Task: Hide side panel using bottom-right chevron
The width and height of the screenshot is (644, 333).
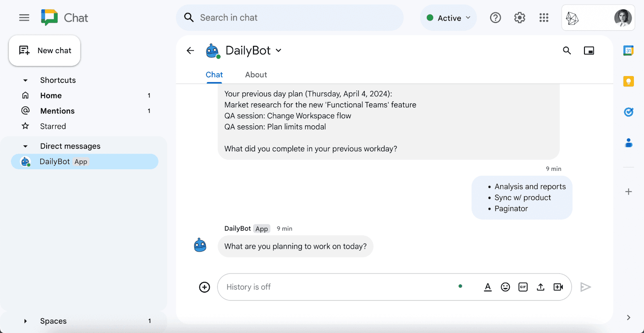Action: (628, 318)
